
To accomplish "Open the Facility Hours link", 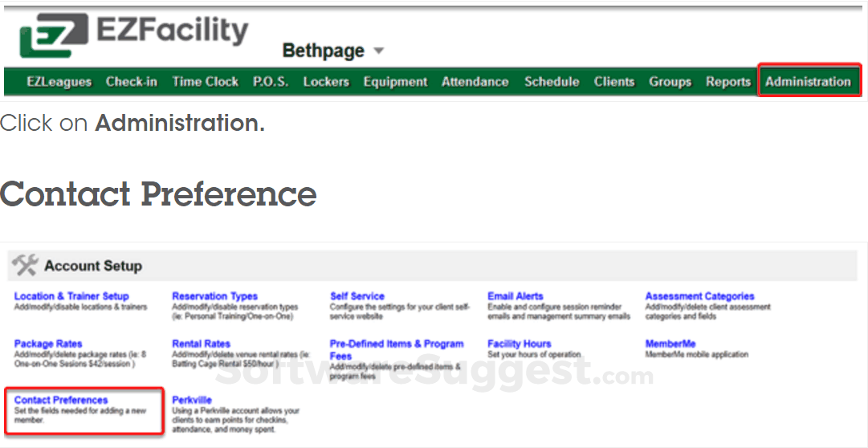I will [520, 344].
